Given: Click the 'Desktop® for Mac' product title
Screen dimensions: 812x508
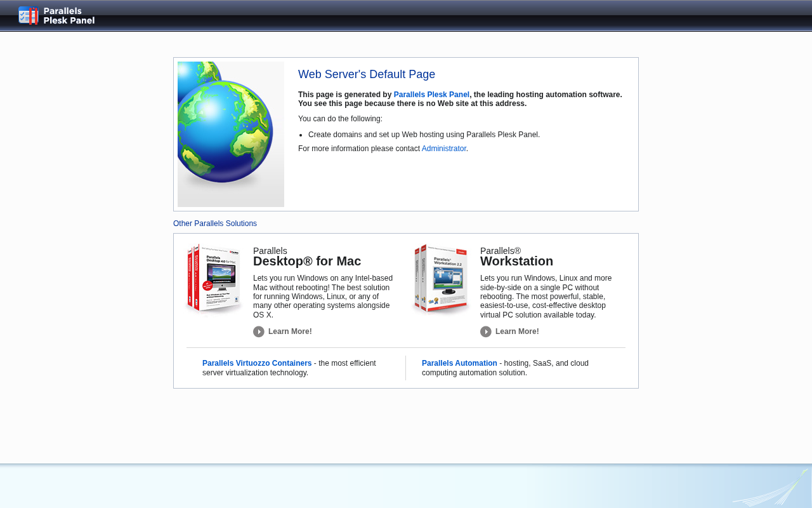Looking at the screenshot, I should point(307,261).
